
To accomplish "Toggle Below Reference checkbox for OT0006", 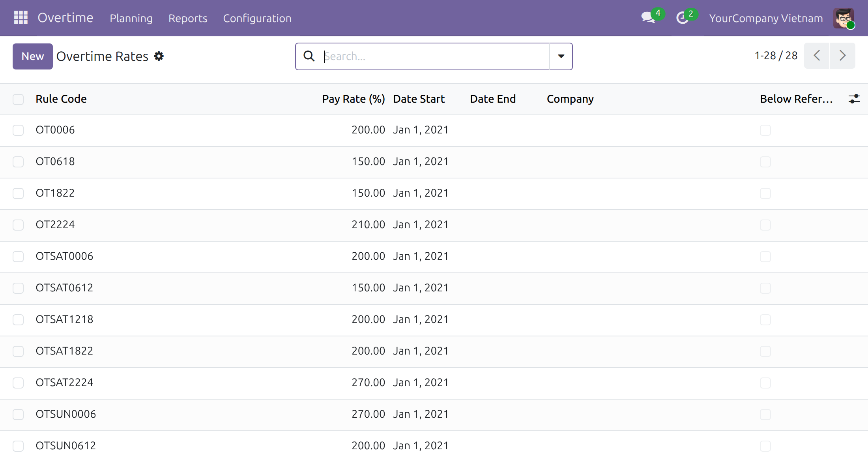I will point(765,130).
